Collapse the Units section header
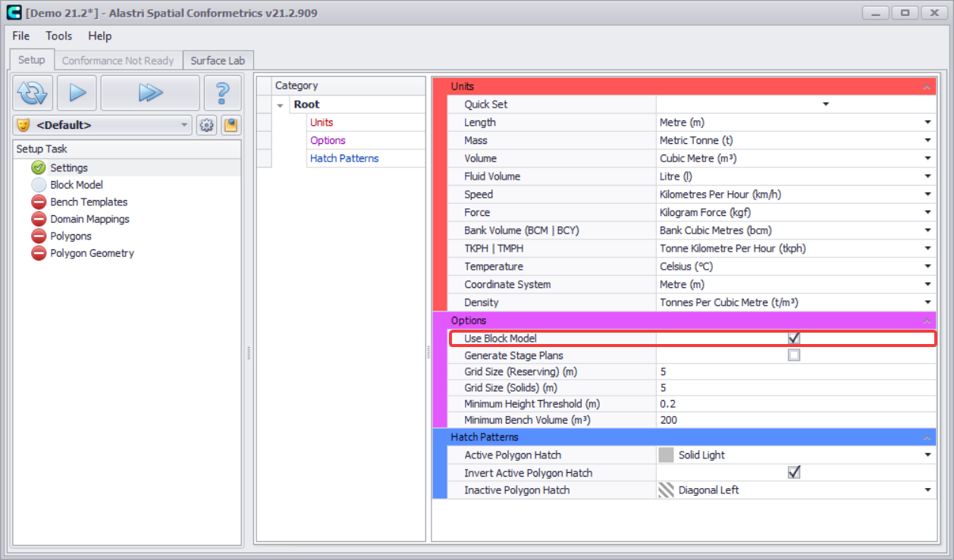 pyautogui.click(x=927, y=87)
